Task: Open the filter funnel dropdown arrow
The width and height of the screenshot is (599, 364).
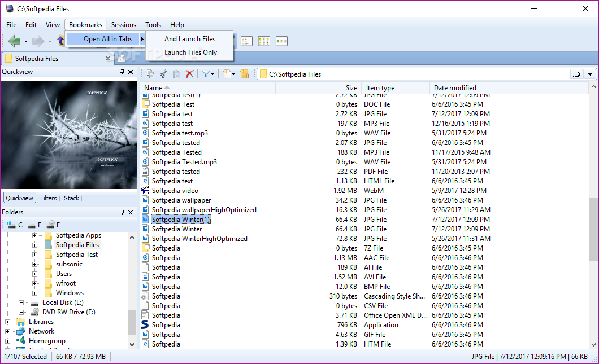Action: (213, 74)
